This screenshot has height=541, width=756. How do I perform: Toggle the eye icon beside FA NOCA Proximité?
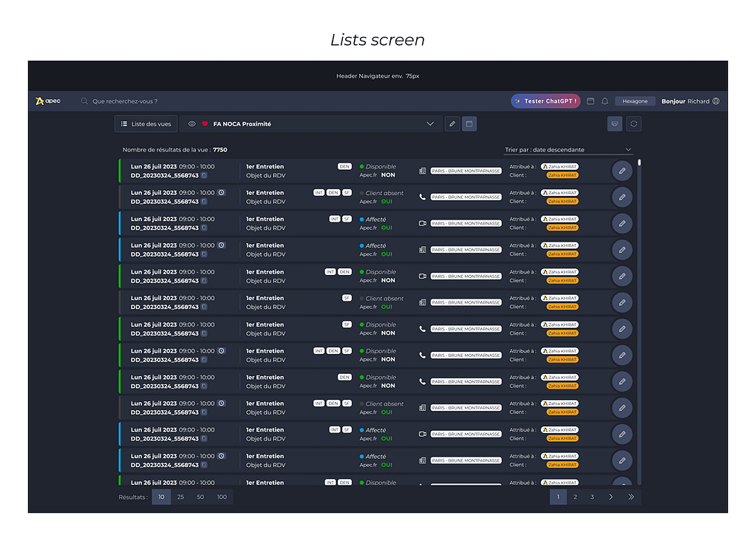tap(192, 124)
